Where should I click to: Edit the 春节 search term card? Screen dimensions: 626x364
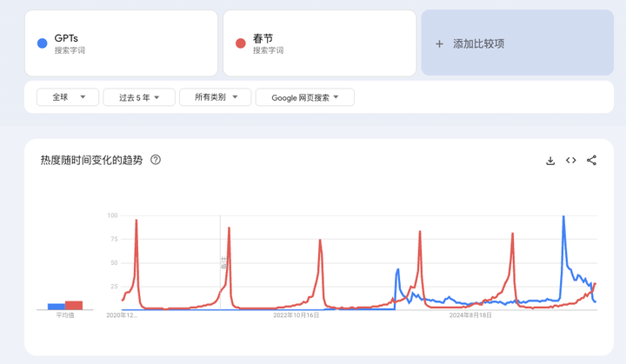pyautogui.click(x=318, y=43)
